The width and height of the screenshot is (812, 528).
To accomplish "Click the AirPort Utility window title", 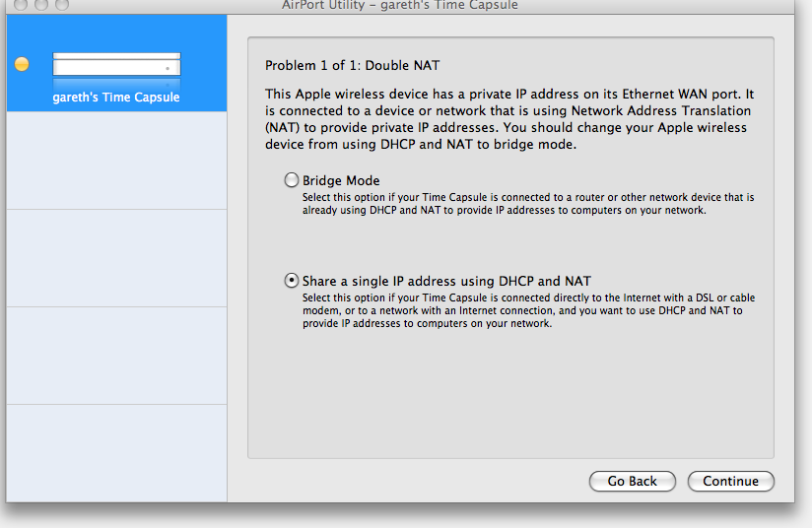I will [400, 5].
